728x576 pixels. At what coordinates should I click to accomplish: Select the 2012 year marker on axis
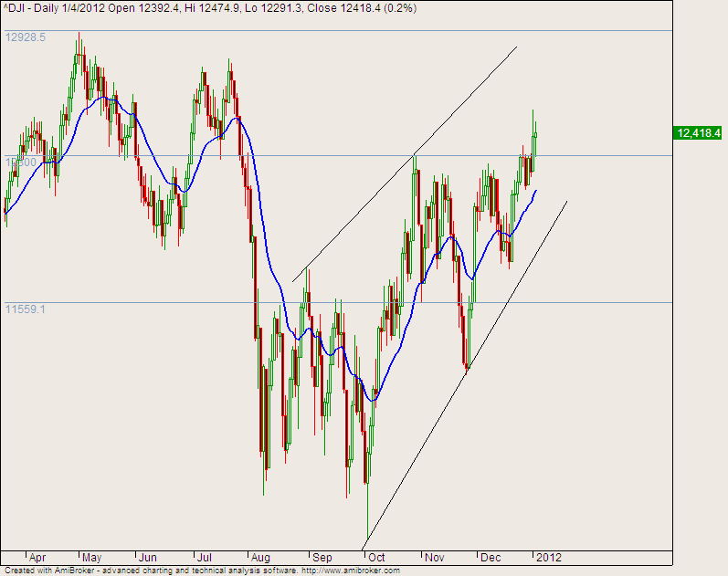(548, 557)
